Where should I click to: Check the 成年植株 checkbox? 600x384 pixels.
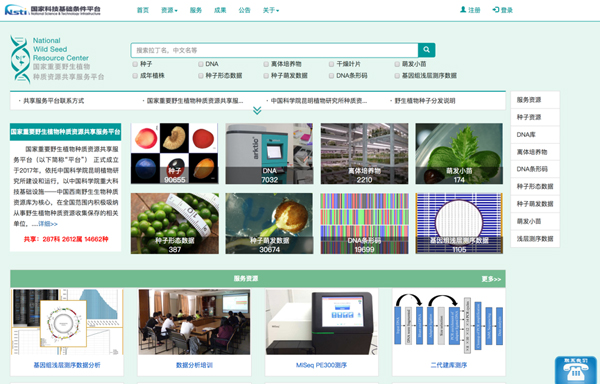coord(135,76)
